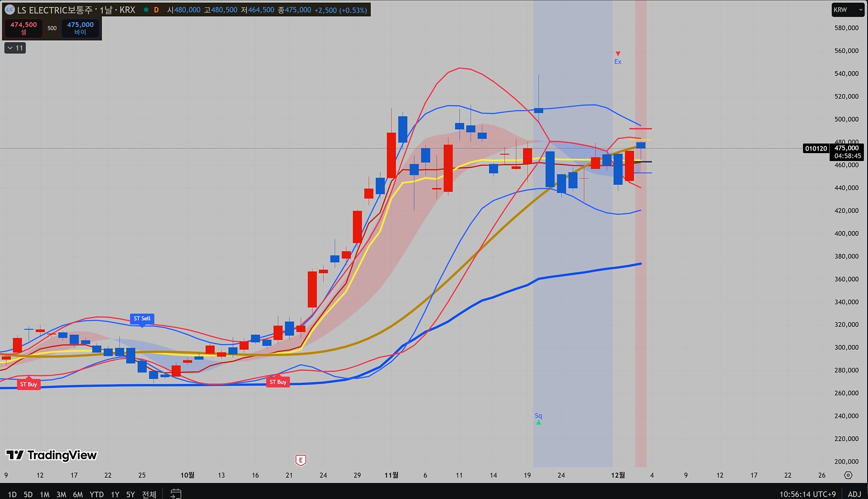Click the 474,500 sell button

24,28
